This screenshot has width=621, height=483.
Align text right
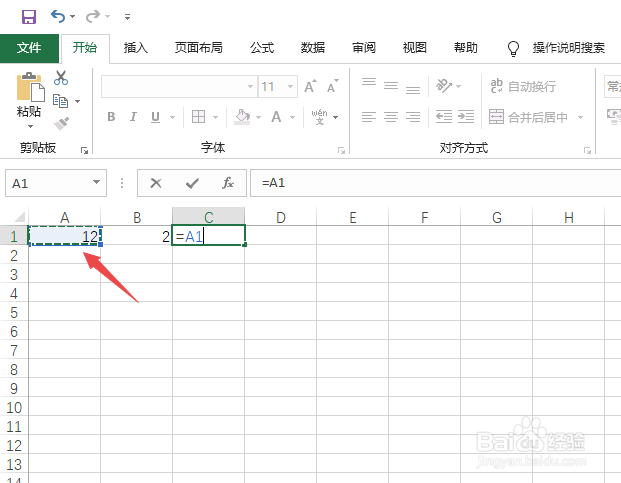(x=413, y=117)
